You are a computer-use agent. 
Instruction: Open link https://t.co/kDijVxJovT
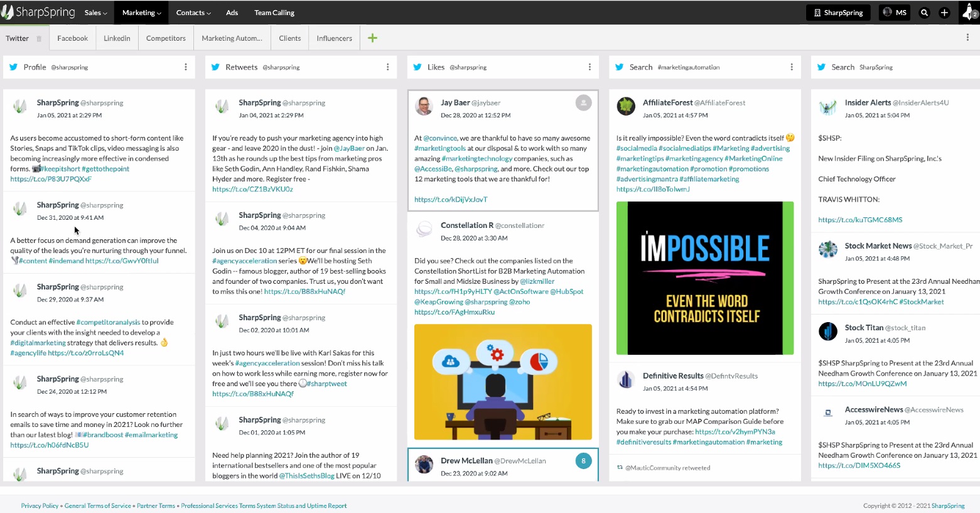click(451, 200)
